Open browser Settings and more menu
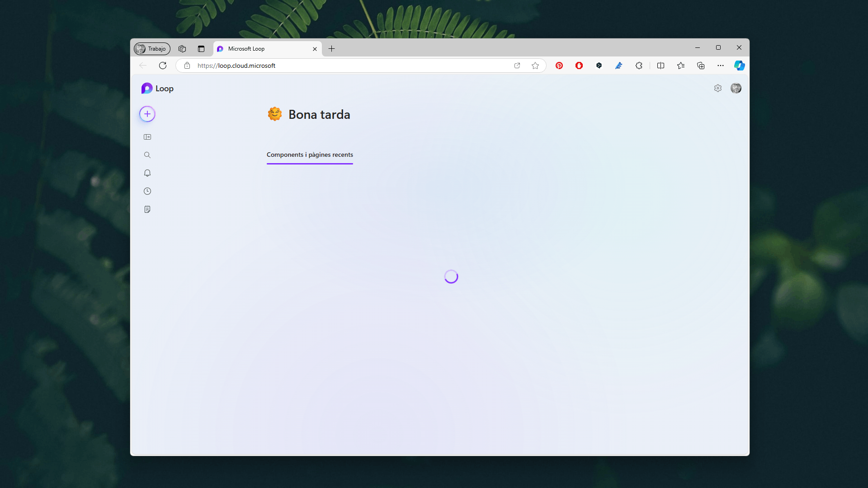The image size is (868, 488). [721, 66]
